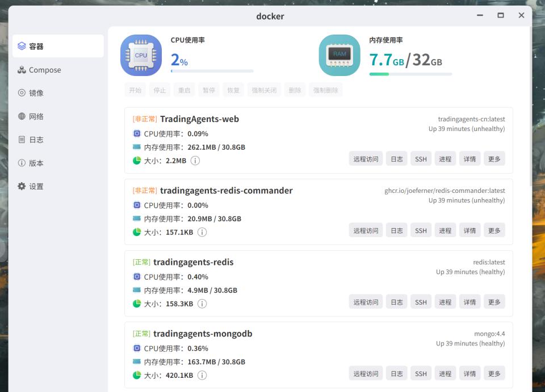
Task: Click the 恢复 resume button
Action: click(233, 90)
